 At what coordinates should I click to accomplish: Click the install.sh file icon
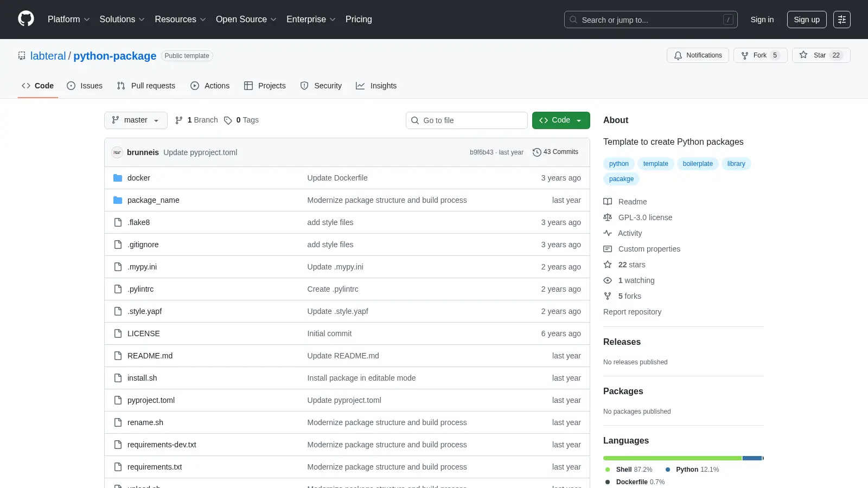click(118, 378)
